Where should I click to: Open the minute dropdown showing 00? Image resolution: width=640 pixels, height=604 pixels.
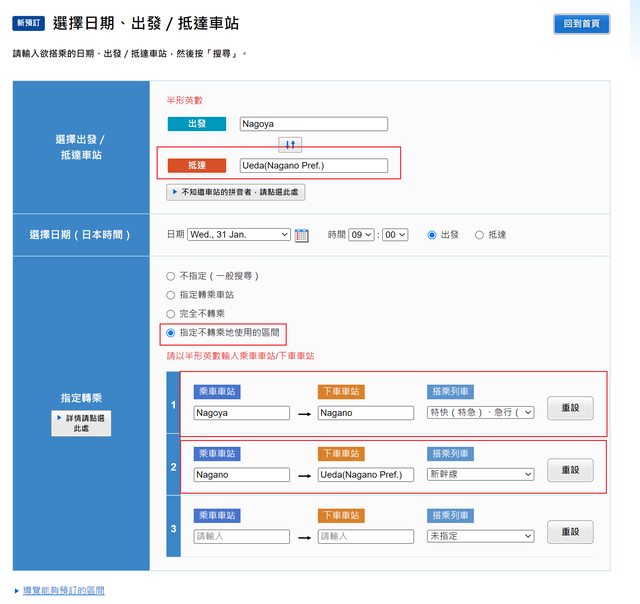click(x=395, y=235)
